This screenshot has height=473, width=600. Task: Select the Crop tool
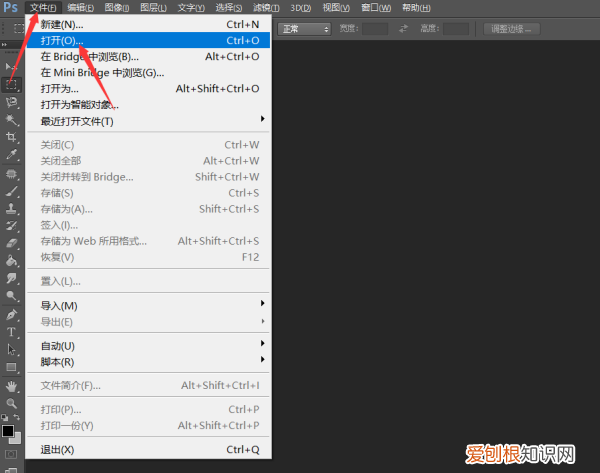[x=12, y=137]
